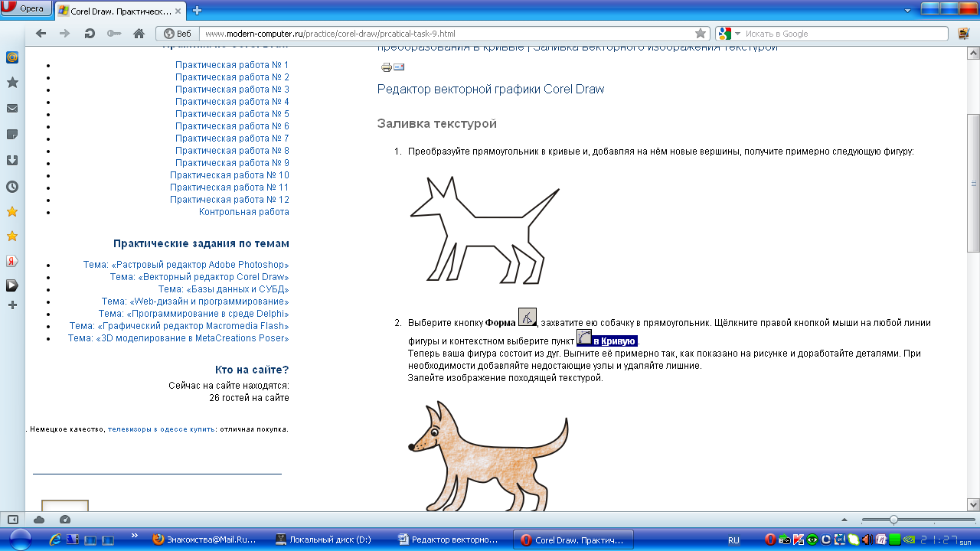The width and height of the screenshot is (980, 551).
Task: Switch to Знакомства@Mail.Ru taskbar window
Action: coord(204,540)
